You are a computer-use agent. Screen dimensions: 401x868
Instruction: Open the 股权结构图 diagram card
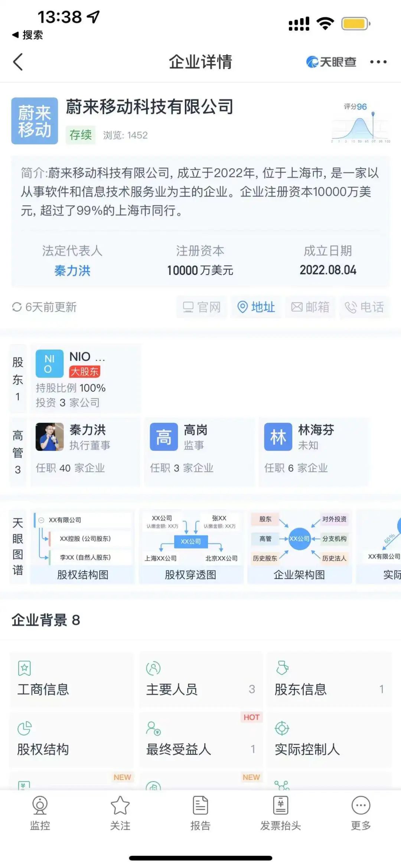[82, 547]
